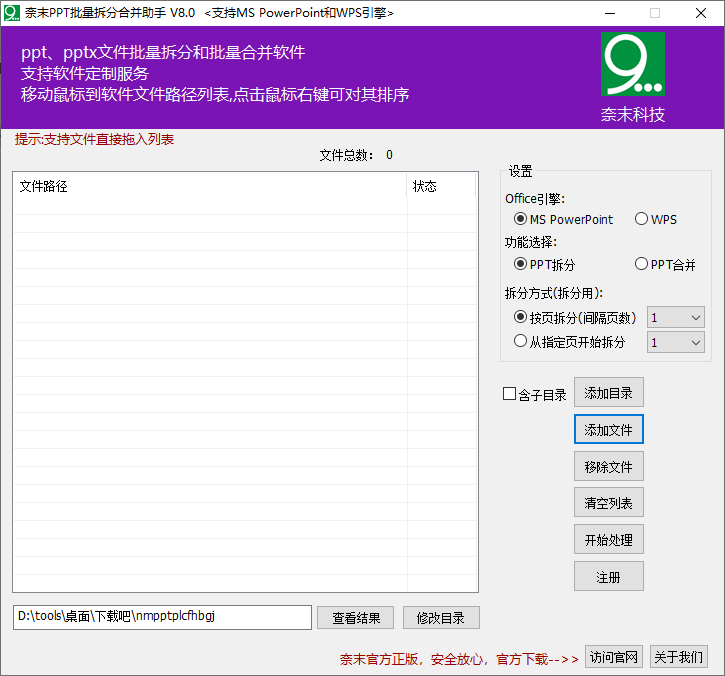This screenshot has width=725, height=676.
Task: Click the 文件路径 column header
Action: coord(210,186)
